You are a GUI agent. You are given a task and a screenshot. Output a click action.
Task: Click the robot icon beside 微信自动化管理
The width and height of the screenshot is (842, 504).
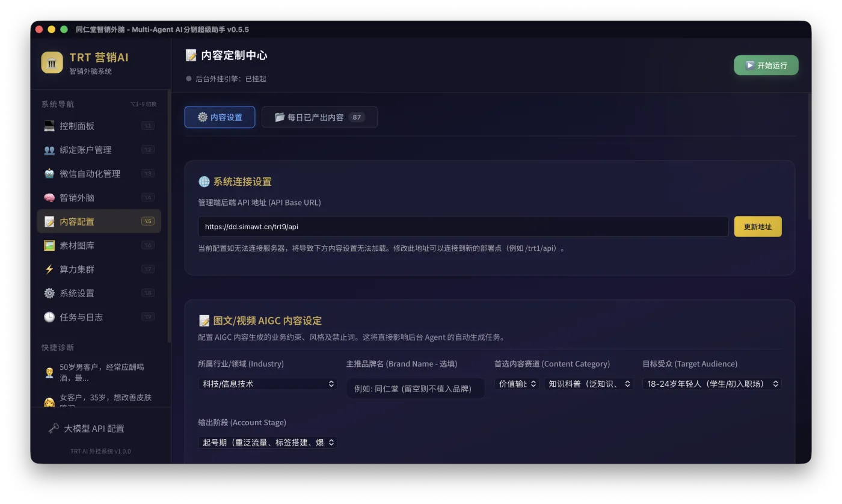(x=49, y=174)
